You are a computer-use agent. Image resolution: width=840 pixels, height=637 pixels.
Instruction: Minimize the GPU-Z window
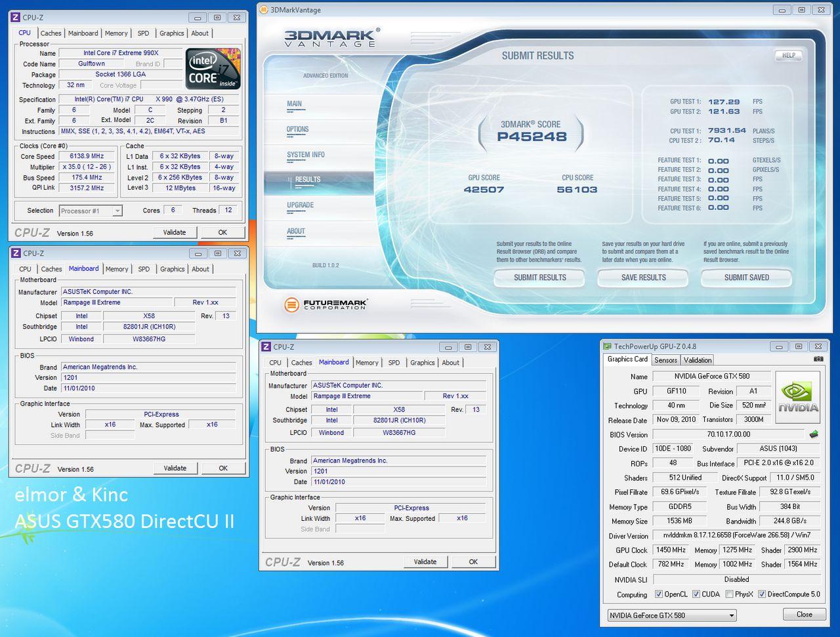[x=779, y=346]
